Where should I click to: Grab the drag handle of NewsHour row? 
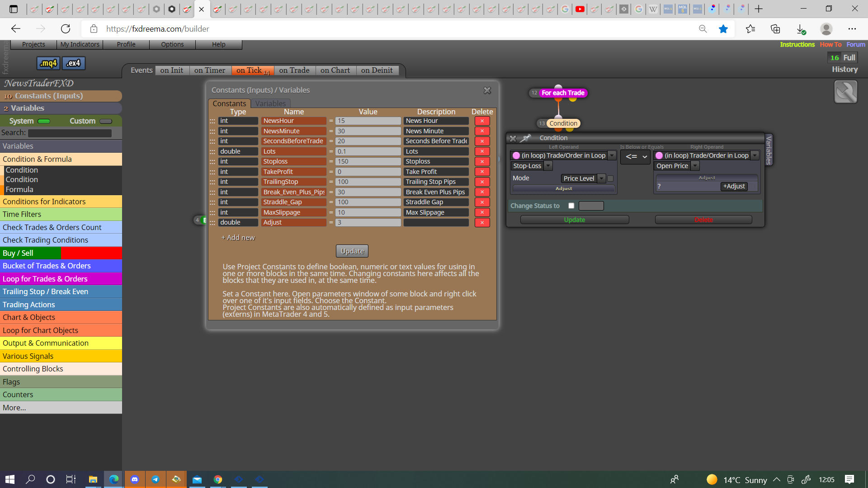[x=212, y=121]
